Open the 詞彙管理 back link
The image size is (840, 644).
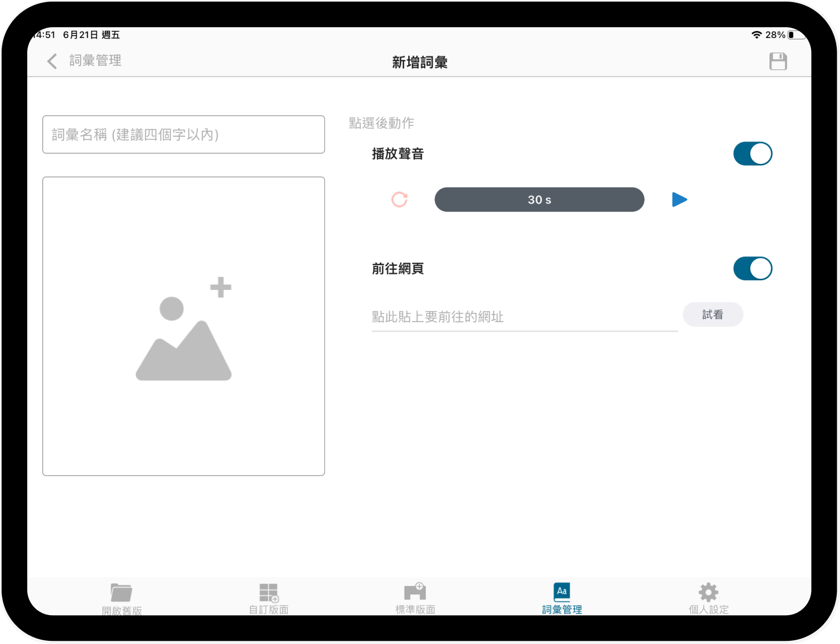95,61
